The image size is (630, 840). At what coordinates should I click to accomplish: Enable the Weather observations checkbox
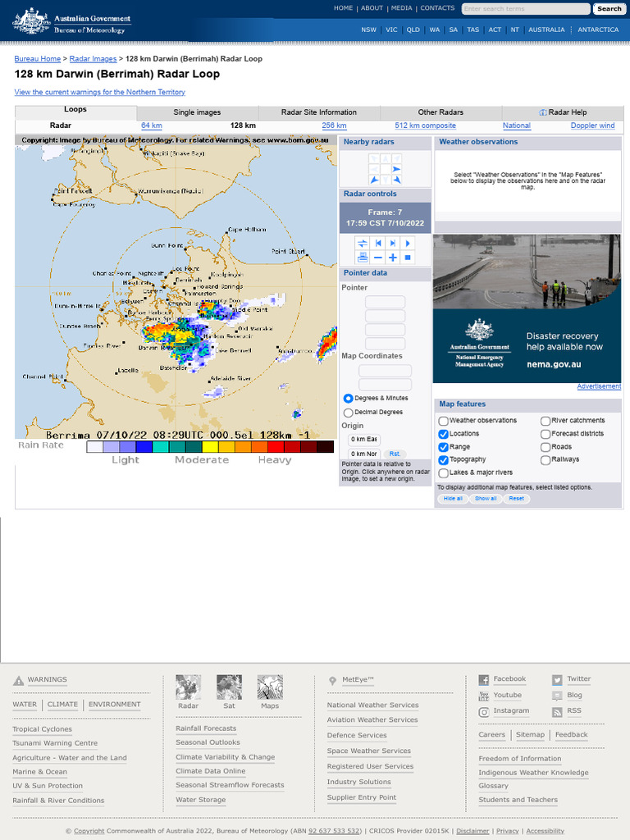tap(444, 421)
